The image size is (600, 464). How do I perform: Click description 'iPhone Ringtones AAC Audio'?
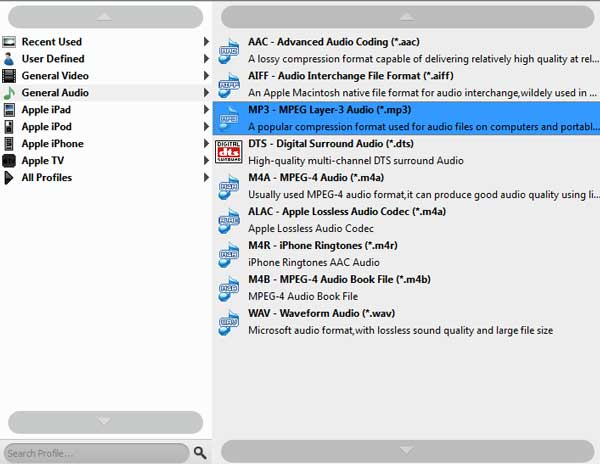click(x=314, y=262)
